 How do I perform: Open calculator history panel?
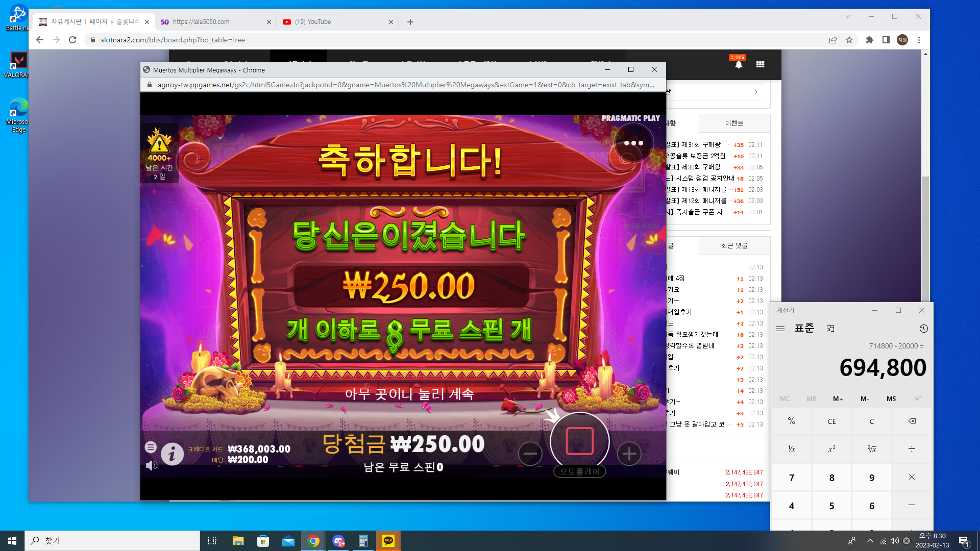pos(923,329)
